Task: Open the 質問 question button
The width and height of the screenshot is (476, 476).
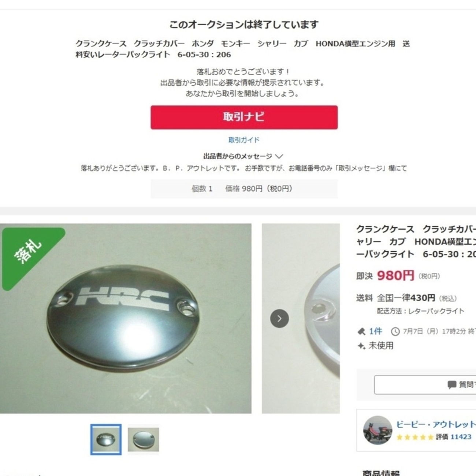Action: coord(425,385)
